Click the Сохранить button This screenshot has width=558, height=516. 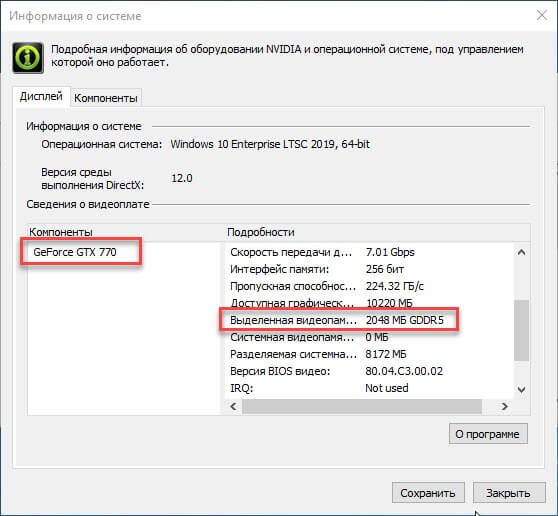428,493
